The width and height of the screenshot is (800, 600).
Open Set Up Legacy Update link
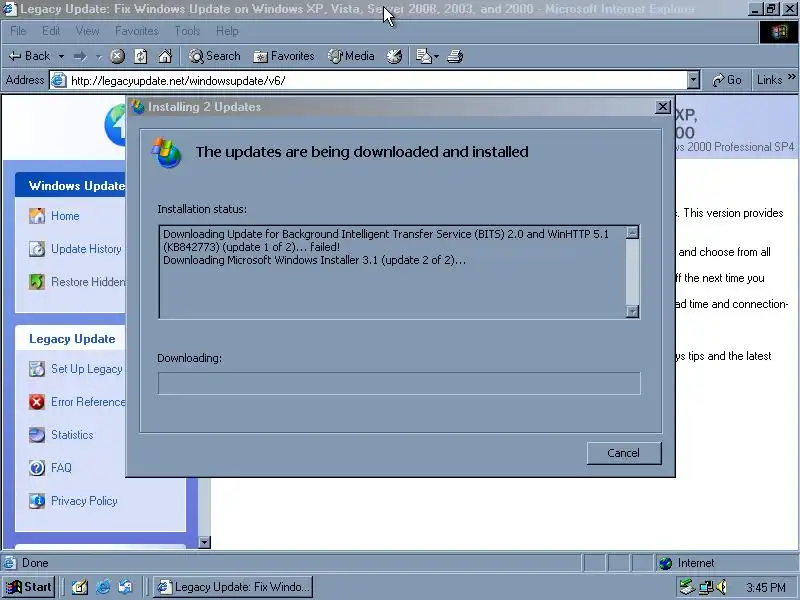(x=87, y=369)
